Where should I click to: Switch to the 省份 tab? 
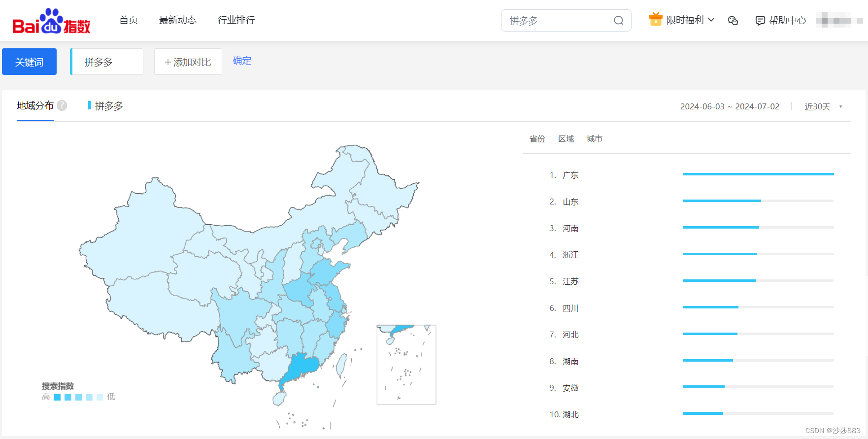[537, 139]
